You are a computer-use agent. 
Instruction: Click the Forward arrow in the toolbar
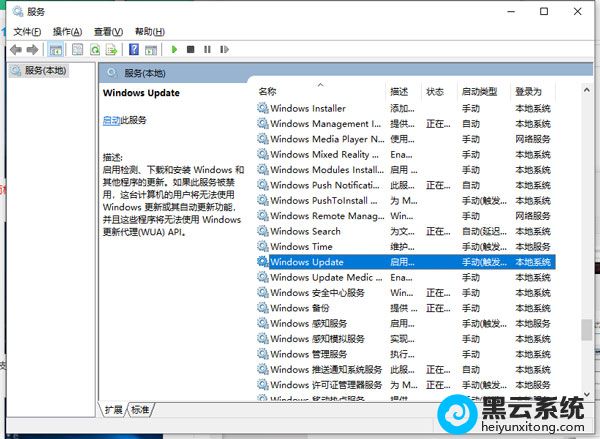point(32,49)
